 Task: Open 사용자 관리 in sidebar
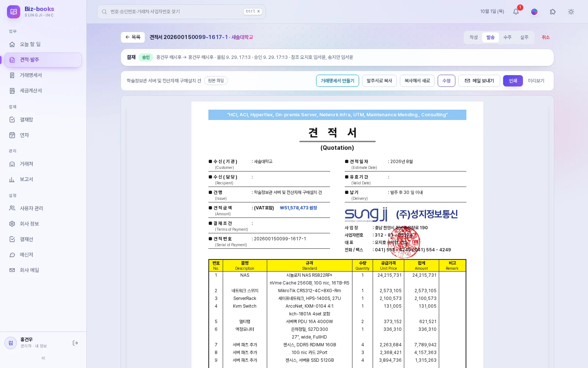pos(43,208)
